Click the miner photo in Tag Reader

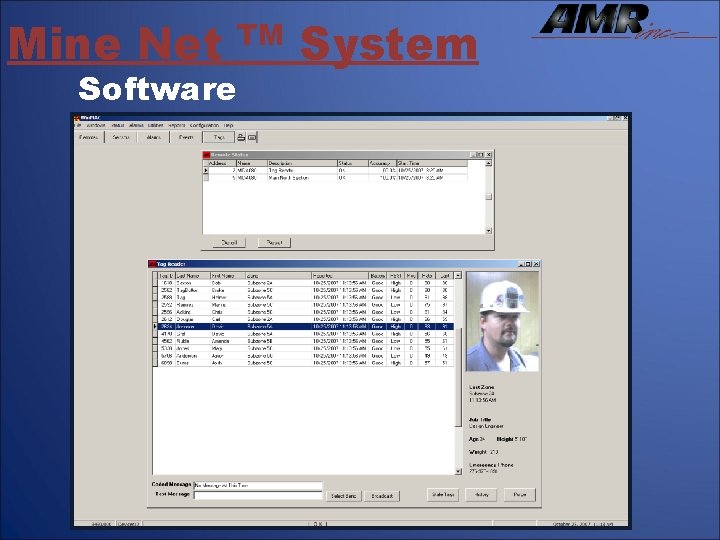tap(502, 321)
